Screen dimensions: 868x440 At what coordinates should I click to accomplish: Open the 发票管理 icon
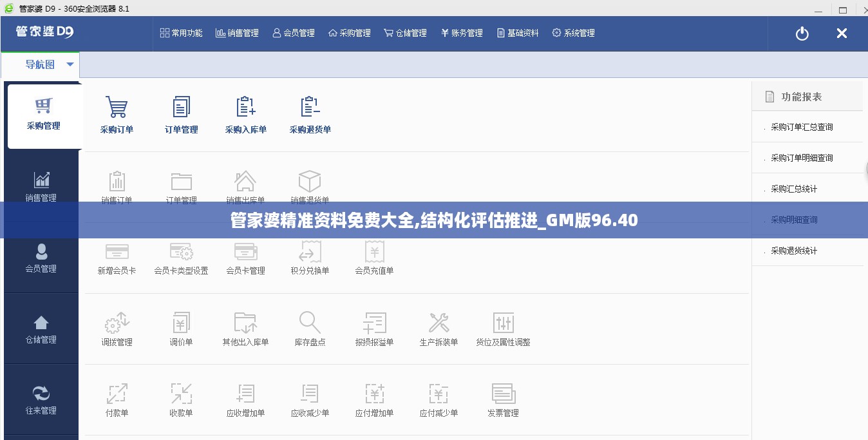pos(503,394)
